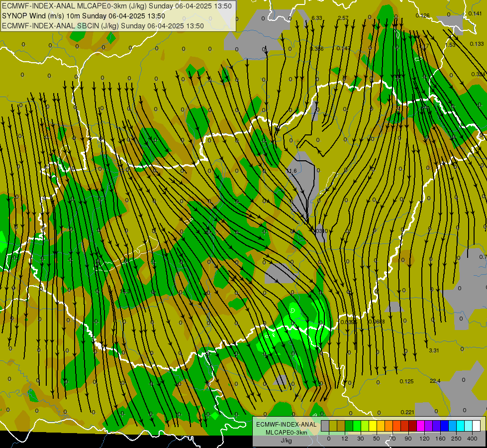Screen dimensions: 487x448
Task: Click the legend's J/kg unit label
Action: point(286,441)
